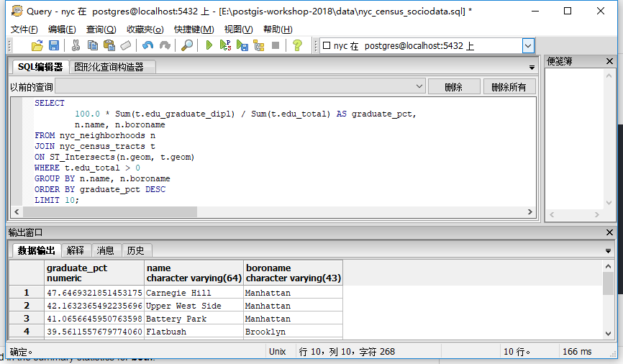Click the boroname column header

294,273
